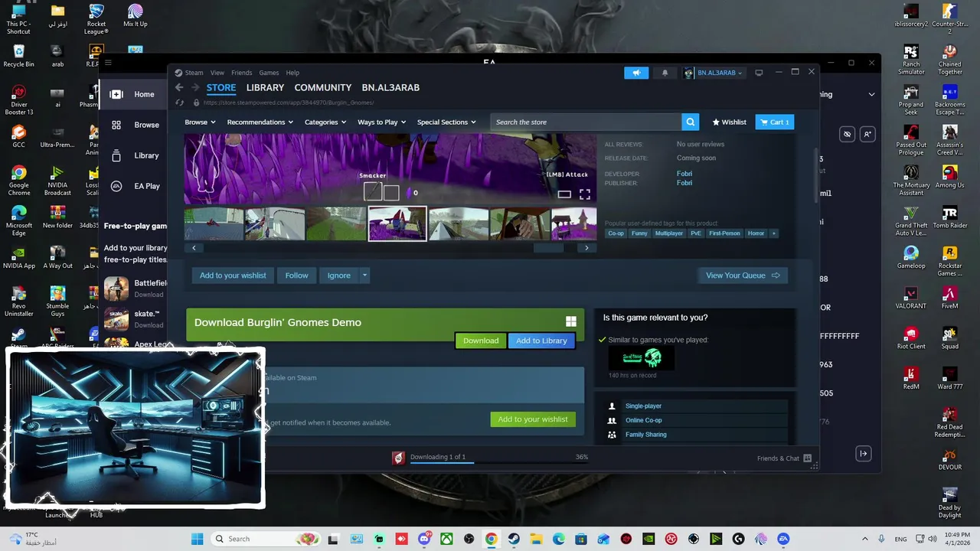
Task: Expand the Categories dropdown
Action: (325, 122)
